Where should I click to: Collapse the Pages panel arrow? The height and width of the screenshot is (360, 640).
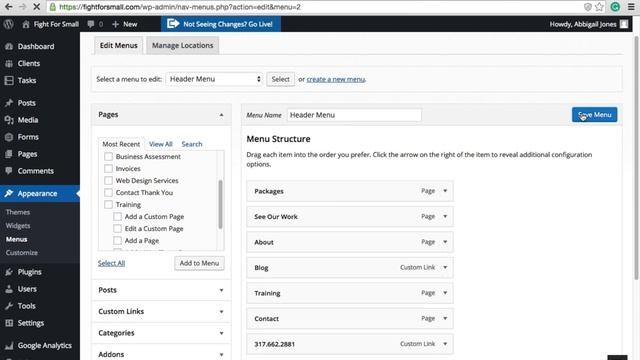tap(221, 115)
